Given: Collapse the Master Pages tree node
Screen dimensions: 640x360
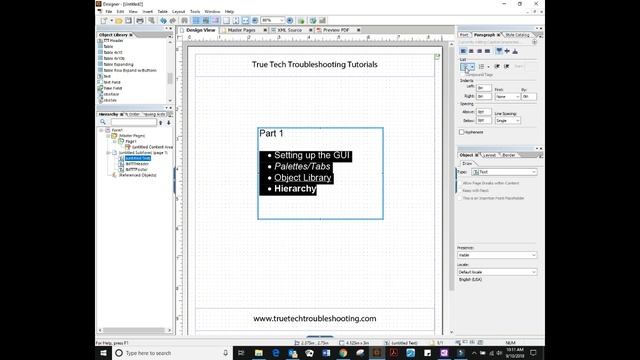Looking at the screenshot, I should [x=109, y=136].
